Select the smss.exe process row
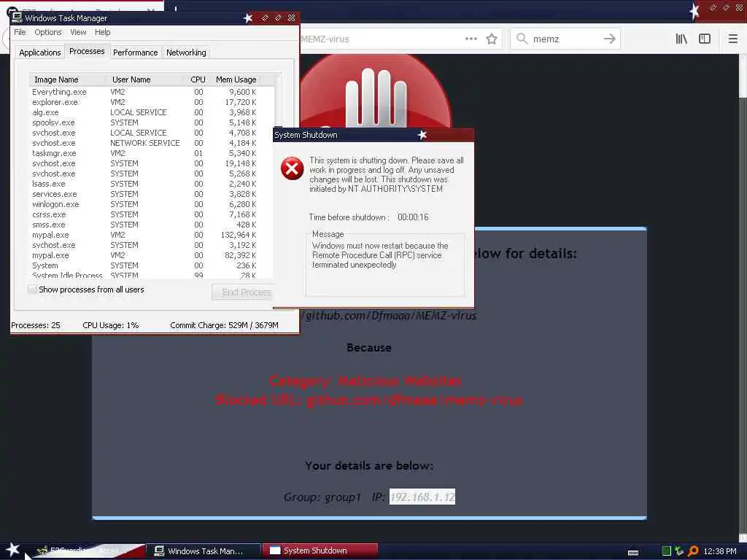Screen dimensions: 747x560 click(x=151, y=225)
